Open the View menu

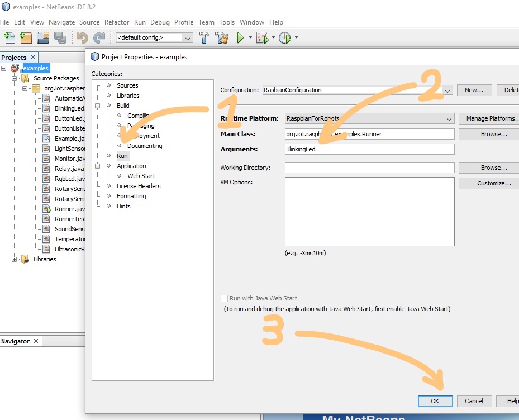pos(37,22)
